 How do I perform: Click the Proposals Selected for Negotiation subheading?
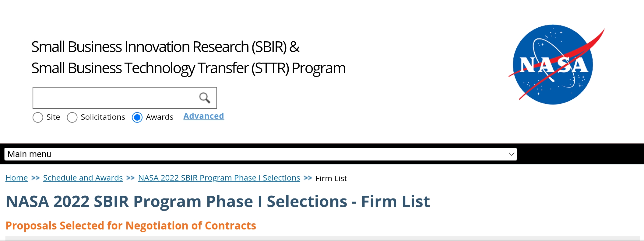131,226
